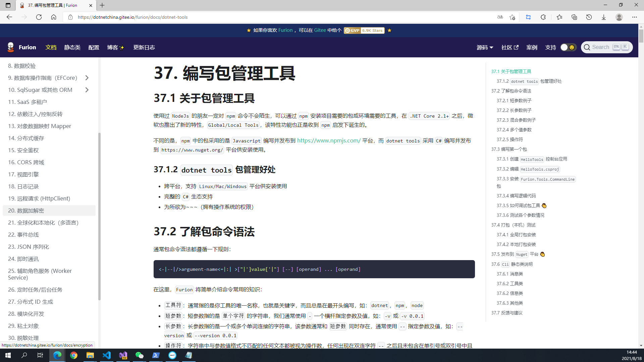
Task: Click 文档 tab in top navigation
Action: click(50, 47)
